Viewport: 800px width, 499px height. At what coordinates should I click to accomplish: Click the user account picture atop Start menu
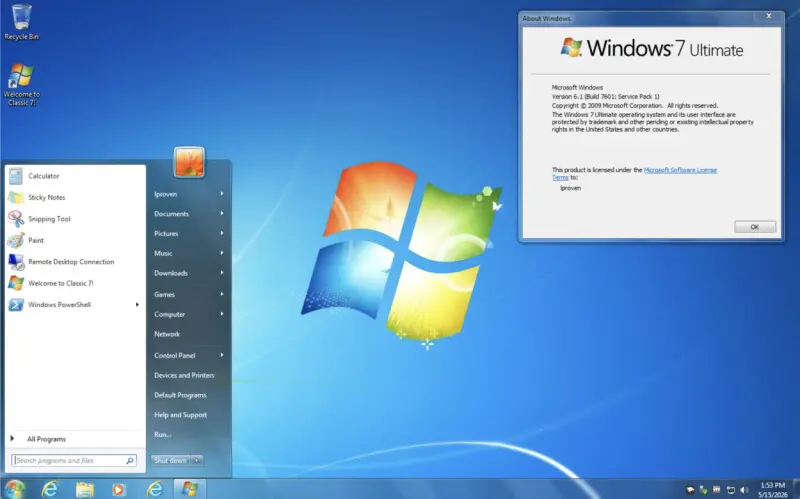tap(189, 162)
